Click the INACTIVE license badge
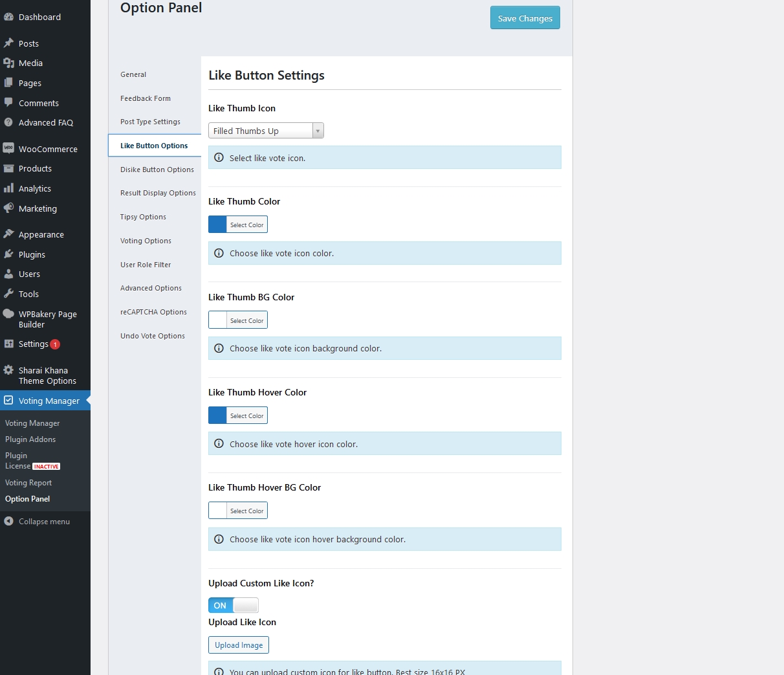Viewport: 784px width, 675px height. click(47, 467)
